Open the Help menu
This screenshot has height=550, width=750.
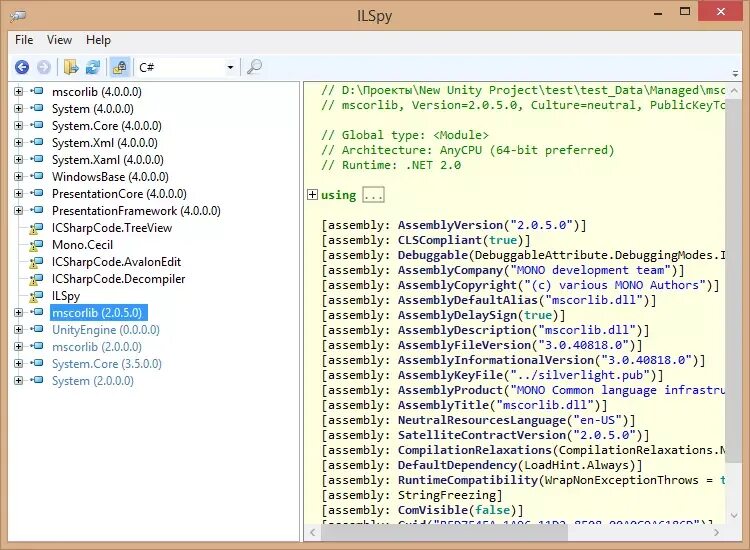pyautogui.click(x=99, y=40)
